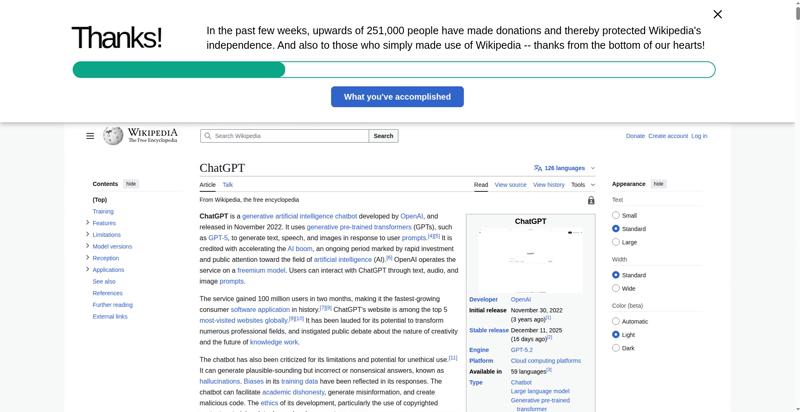Open the hamburger main menu

coord(90,136)
